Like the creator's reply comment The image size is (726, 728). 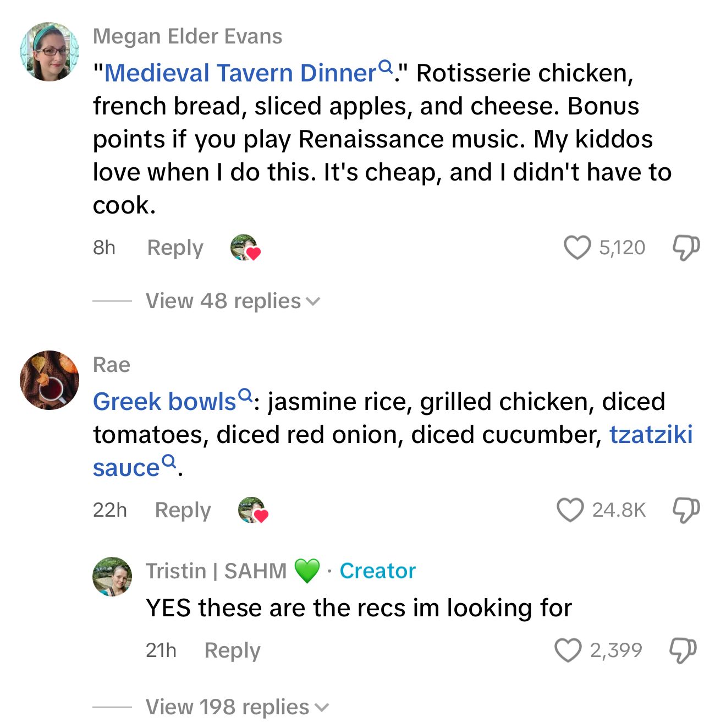568,650
